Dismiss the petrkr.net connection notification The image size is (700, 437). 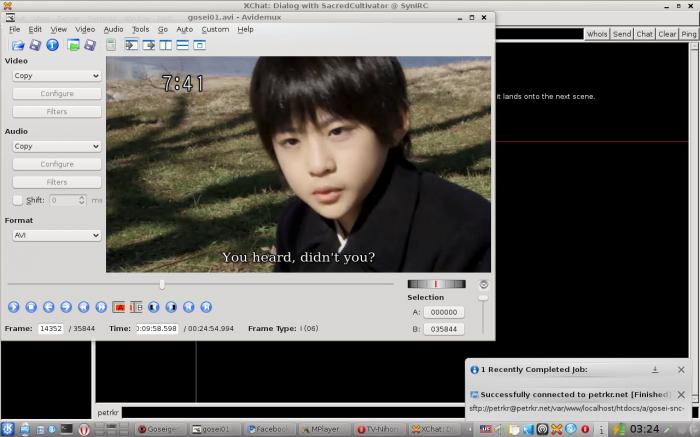pyautogui.click(x=681, y=395)
